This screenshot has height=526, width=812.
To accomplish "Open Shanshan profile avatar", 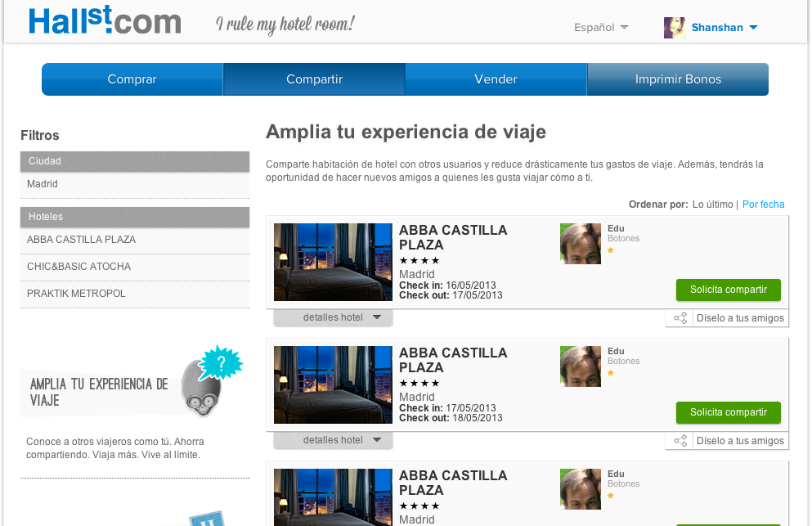I will [675, 28].
